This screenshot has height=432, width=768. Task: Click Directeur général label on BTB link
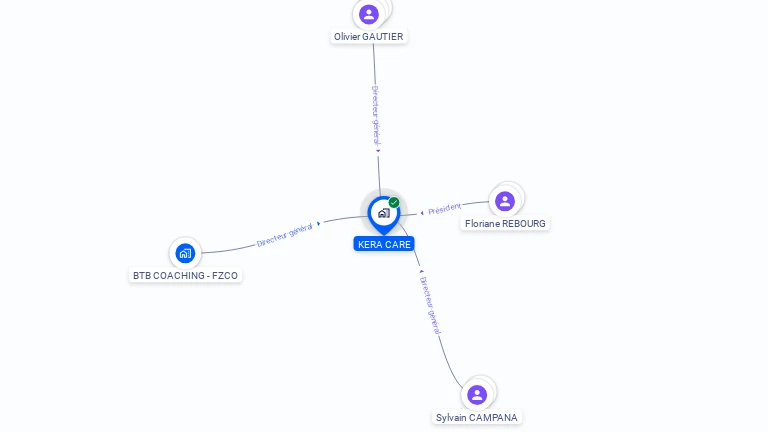[285, 235]
